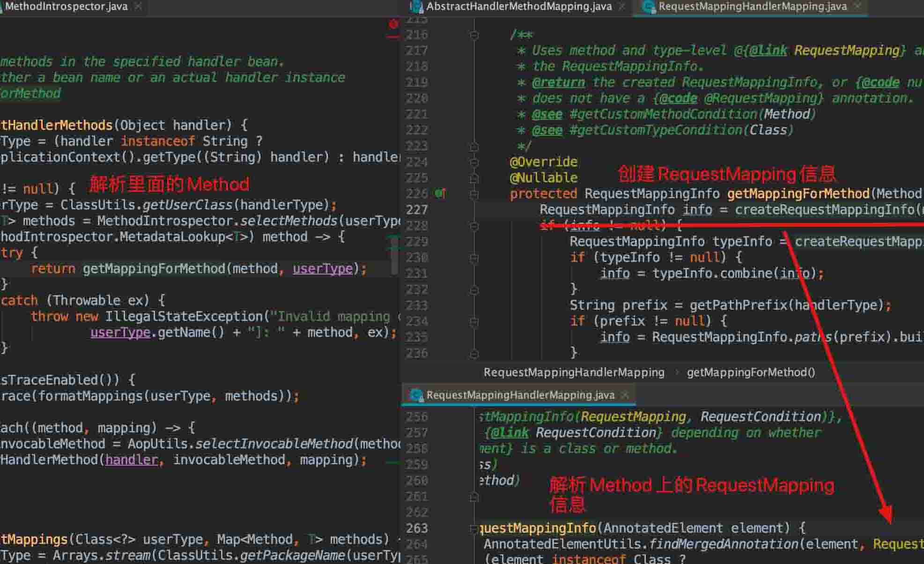Click userType.getName() underlined userType
Screen dimensions: 924x564
tap(120, 333)
